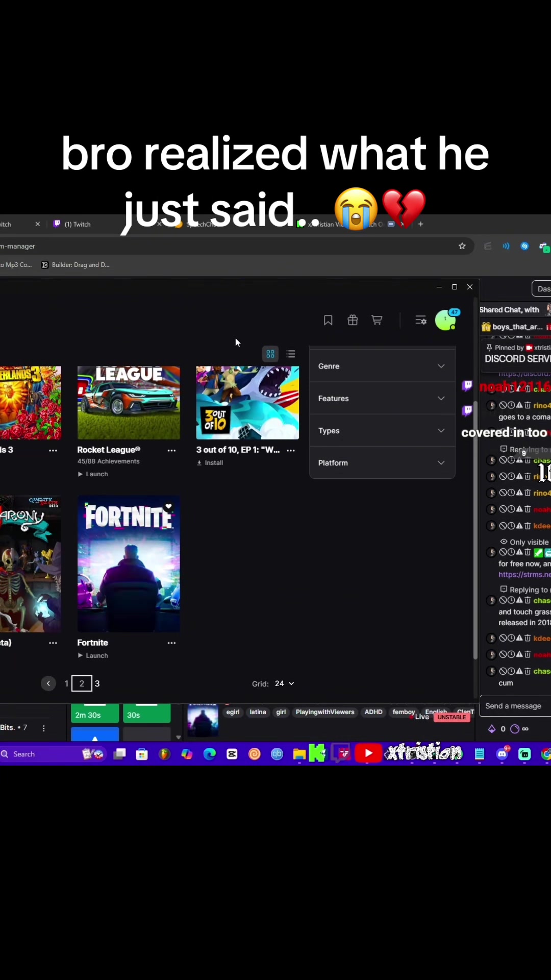This screenshot has height=980, width=551.
Task: Expand the Types filter
Action: point(382,431)
